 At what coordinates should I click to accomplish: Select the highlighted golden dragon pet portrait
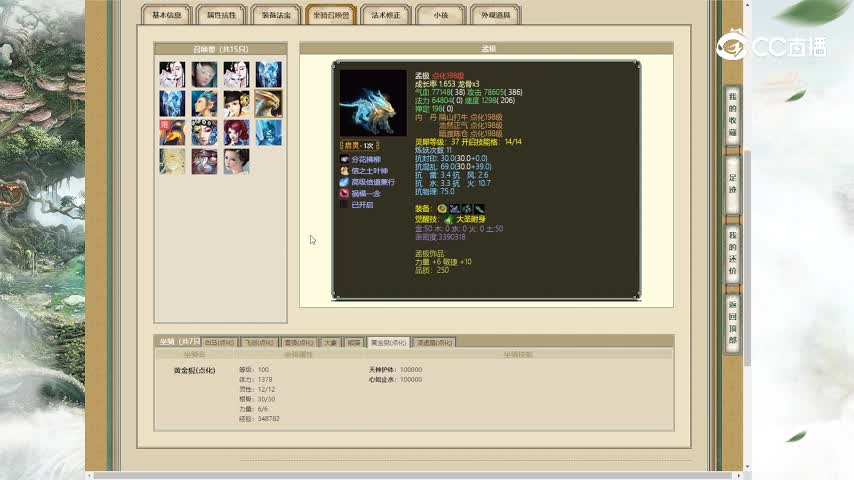click(x=269, y=104)
